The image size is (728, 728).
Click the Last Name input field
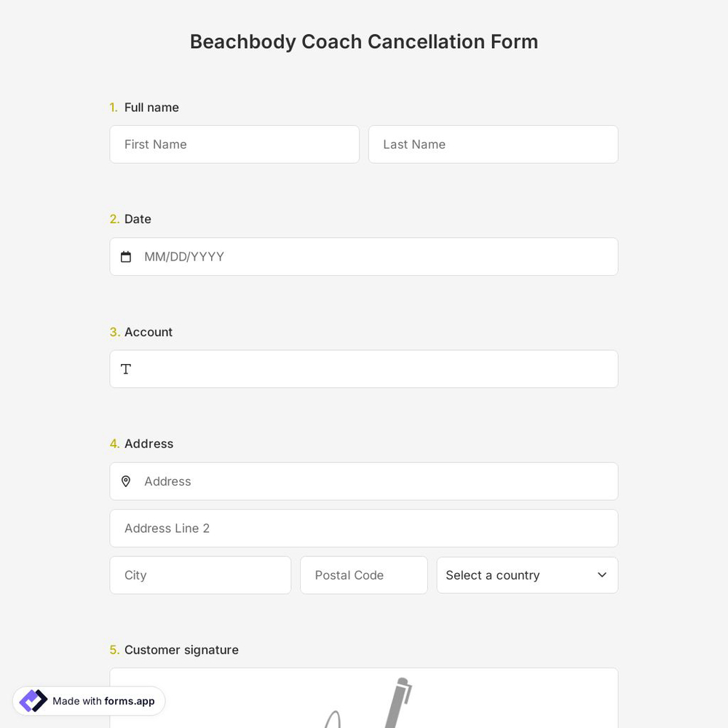493,144
